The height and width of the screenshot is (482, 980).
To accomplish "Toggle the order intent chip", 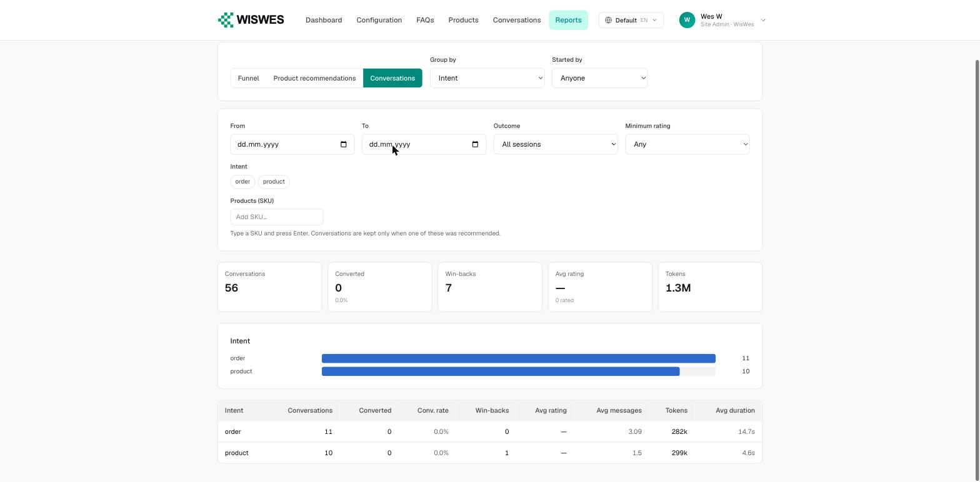I will click(x=242, y=182).
